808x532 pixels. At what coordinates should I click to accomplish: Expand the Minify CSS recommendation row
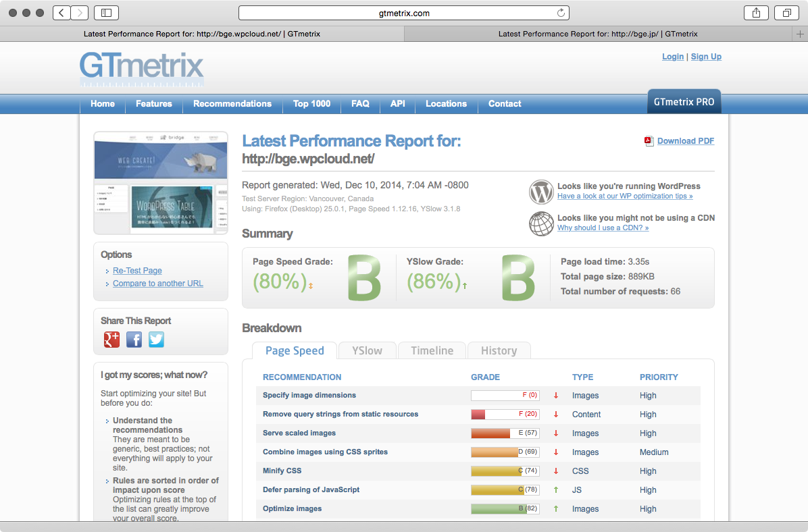[x=282, y=471]
